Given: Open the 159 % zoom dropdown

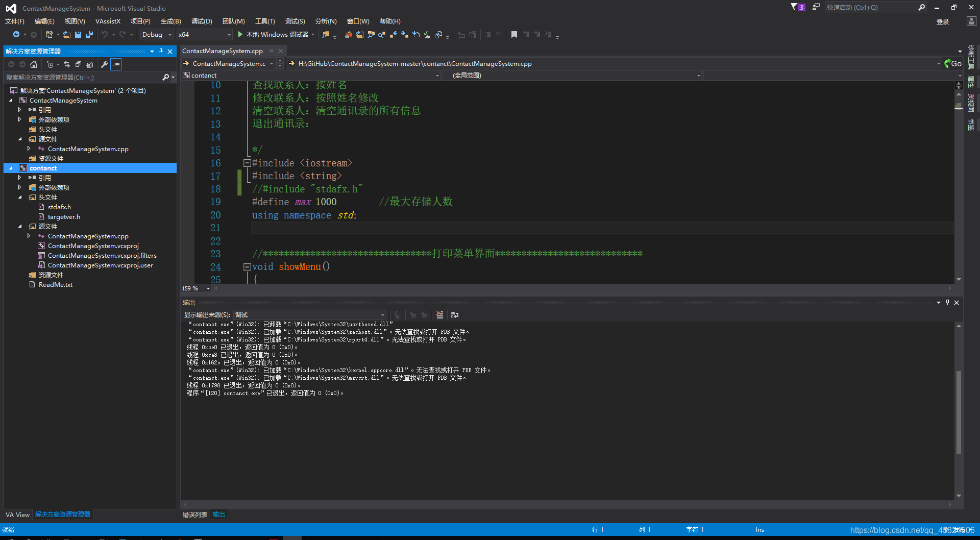Looking at the screenshot, I should 197,288.
